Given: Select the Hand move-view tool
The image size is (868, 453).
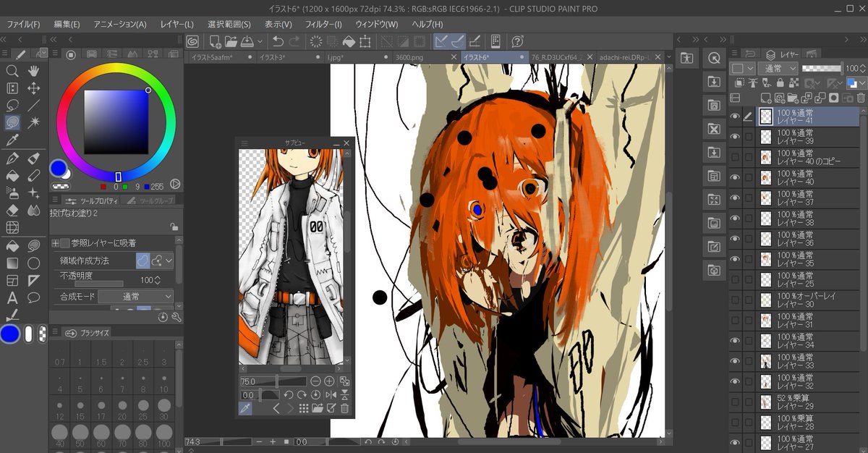Looking at the screenshot, I should tap(33, 70).
